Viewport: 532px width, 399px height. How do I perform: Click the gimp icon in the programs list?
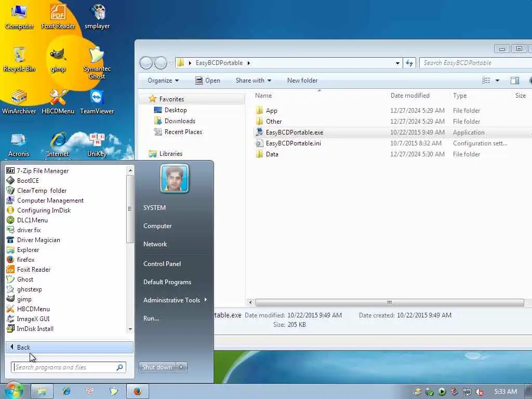[10, 299]
